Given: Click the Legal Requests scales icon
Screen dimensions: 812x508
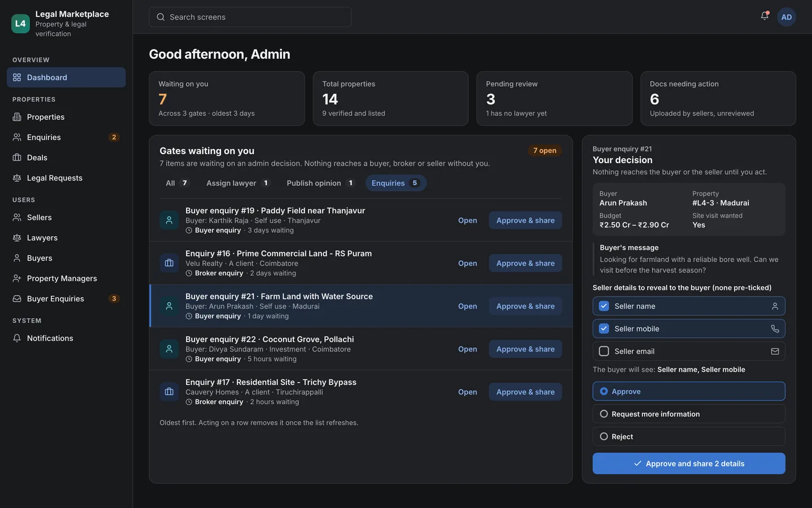Looking at the screenshot, I should point(17,178).
